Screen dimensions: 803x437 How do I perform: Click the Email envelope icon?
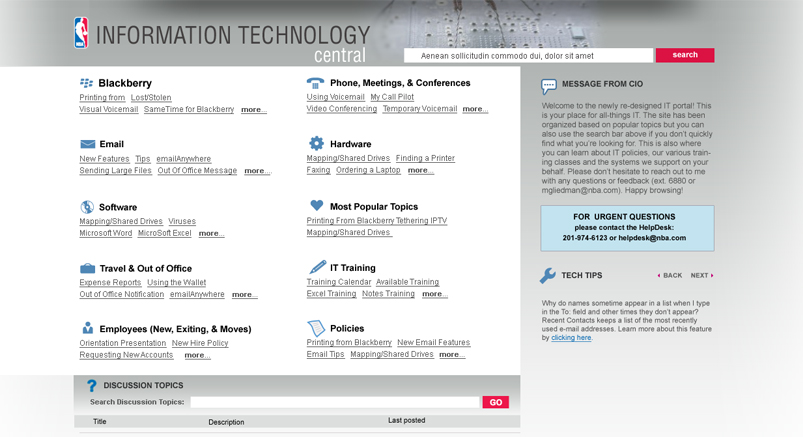click(x=87, y=144)
